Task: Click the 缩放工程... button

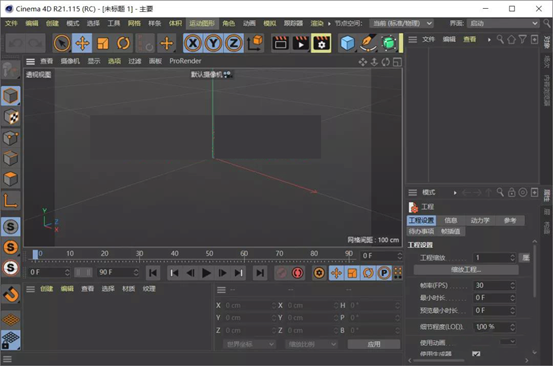Action: click(466, 270)
